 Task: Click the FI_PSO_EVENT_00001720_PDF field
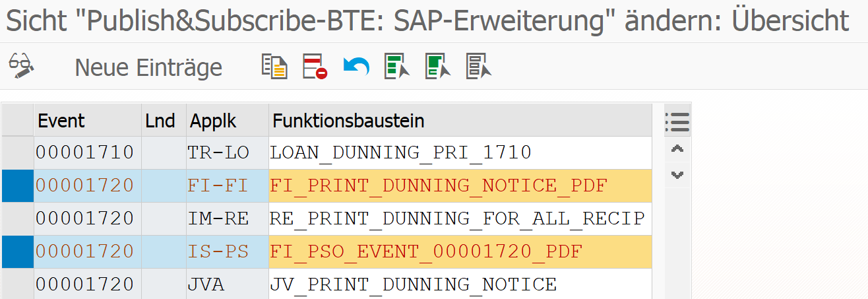coord(460,251)
